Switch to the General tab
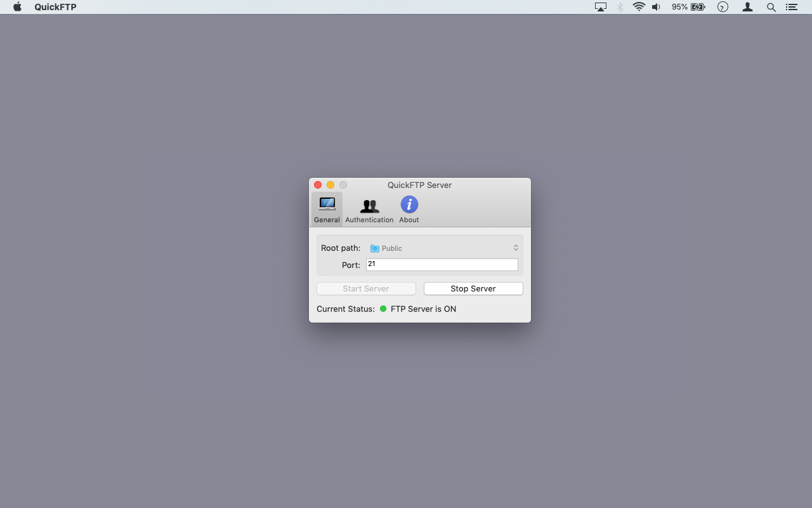This screenshot has height=508, width=812. click(327, 210)
